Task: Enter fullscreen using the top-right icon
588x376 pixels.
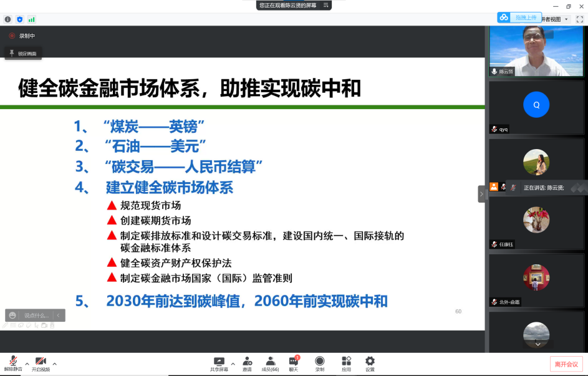Action: pos(579,19)
